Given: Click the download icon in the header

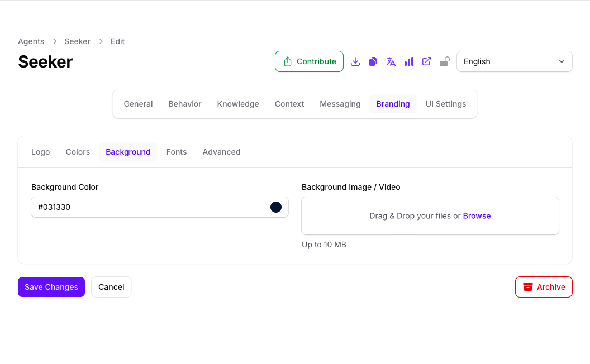Looking at the screenshot, I should click(x=355, y=61).
